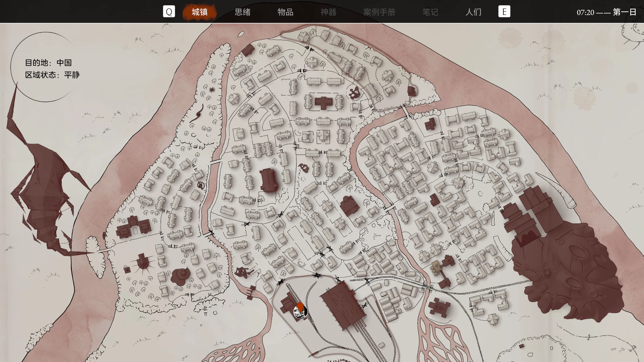Select the yellow-highlighted tank building
Screen dimensions: 644x362
click(437, 266)
